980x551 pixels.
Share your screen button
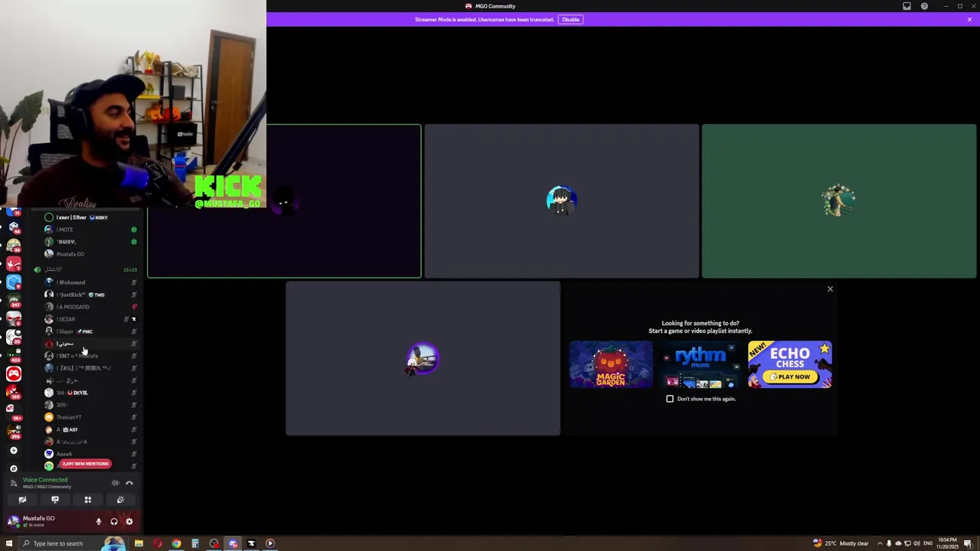click(55, 500)
